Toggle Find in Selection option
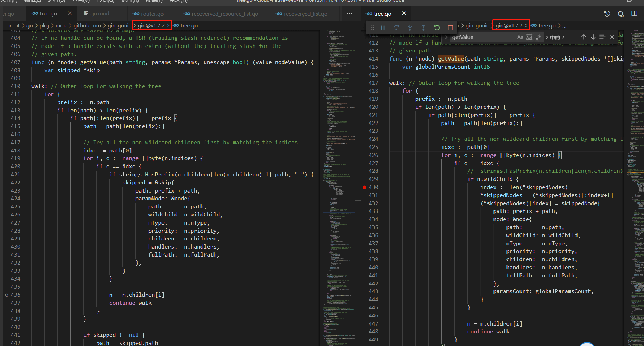The width and height of the screenshot is (644, 346). [x=602, y=37]
